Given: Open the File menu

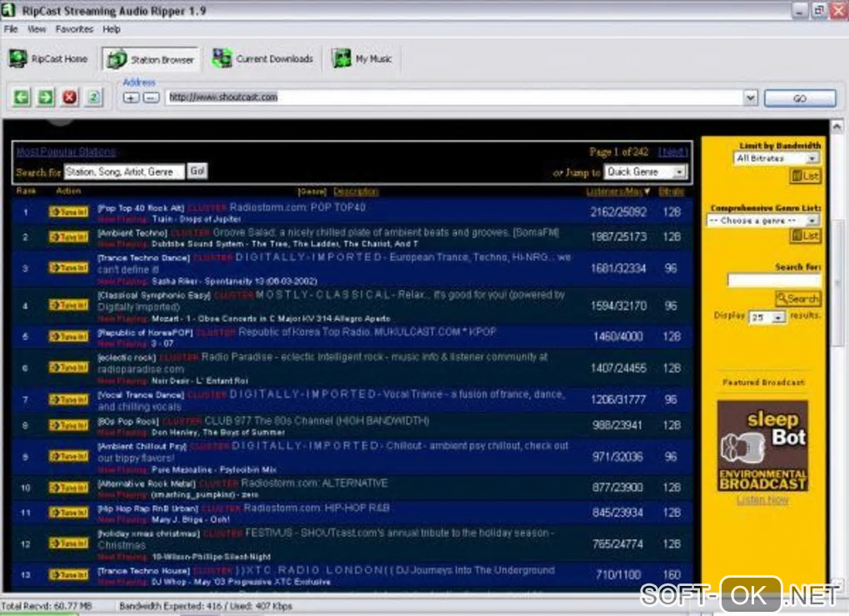Looking at the screenshot, I should pos(11,29).
